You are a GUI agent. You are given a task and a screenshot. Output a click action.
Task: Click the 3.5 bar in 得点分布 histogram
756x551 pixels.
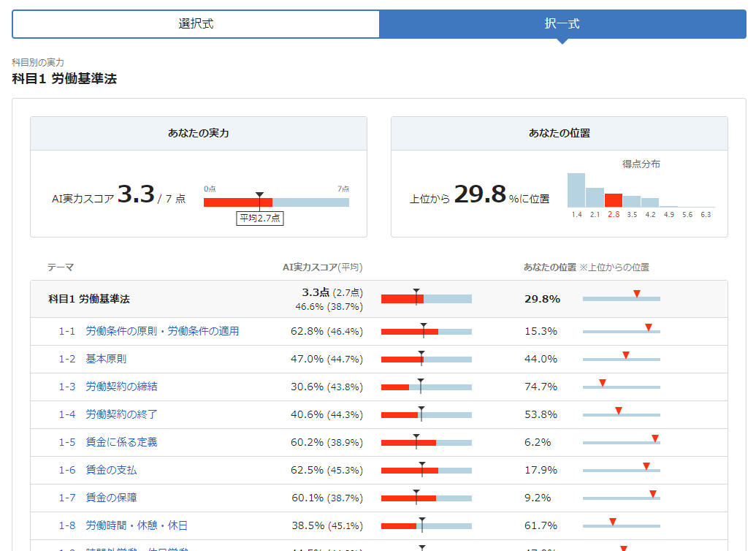tap(632, 201)
